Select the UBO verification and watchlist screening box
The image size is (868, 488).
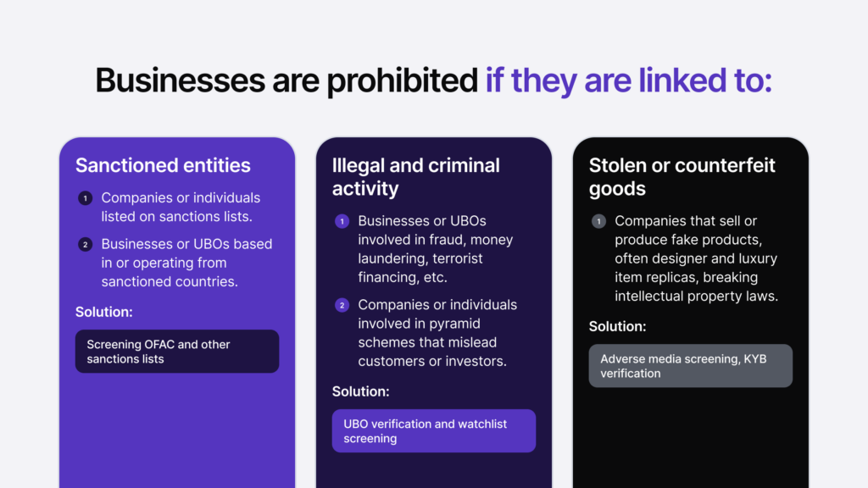coord(434,431)
